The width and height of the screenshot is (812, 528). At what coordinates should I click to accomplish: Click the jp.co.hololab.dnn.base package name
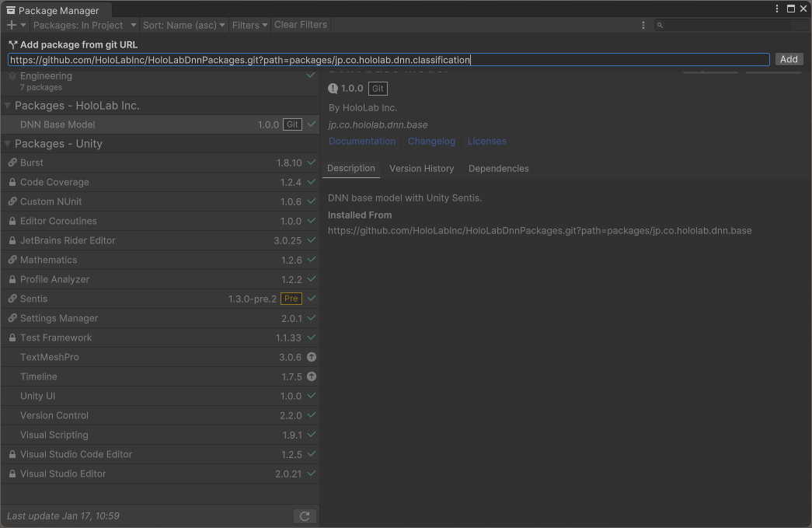[x=378, y=125]
